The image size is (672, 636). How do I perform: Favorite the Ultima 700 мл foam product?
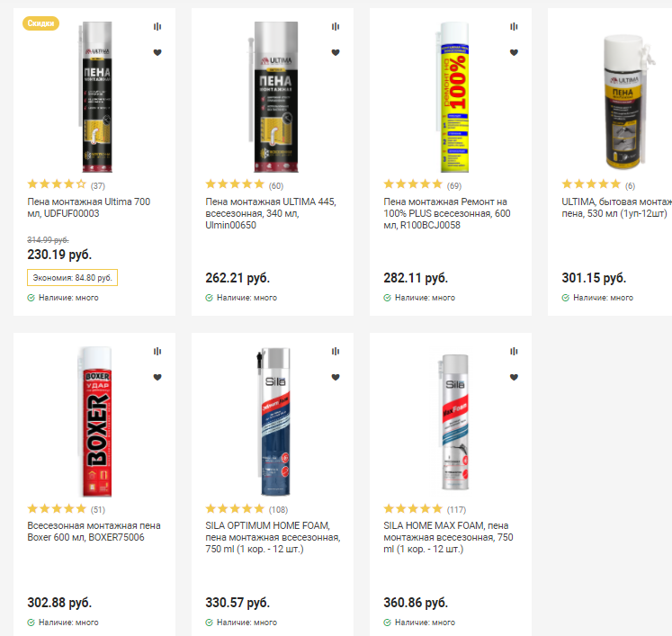157,52
